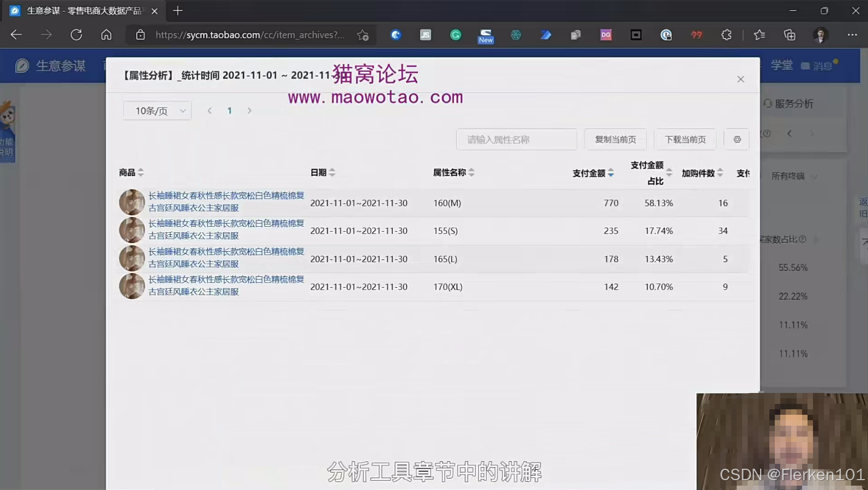Click the 生意参谋 logo in header
Screen dimensions: 868x490
point(51,66)
